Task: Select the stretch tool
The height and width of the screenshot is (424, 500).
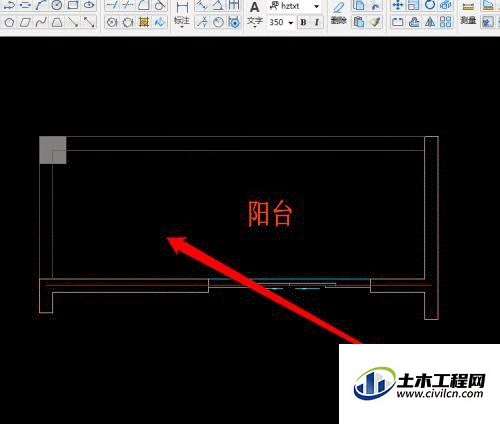Action: pyautogui.click(x=398, y=22)
